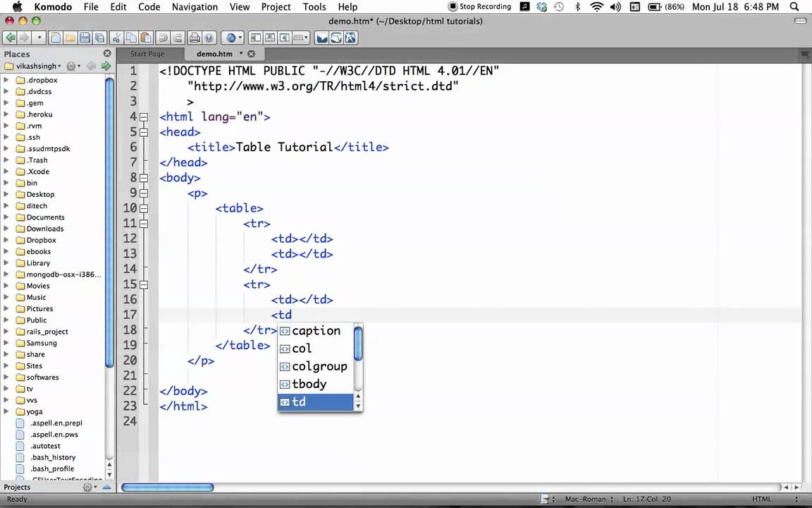The height and width of the screenshot is (508, 812).
Task: Open the tab list icon at far right
Action: point(805,54)
